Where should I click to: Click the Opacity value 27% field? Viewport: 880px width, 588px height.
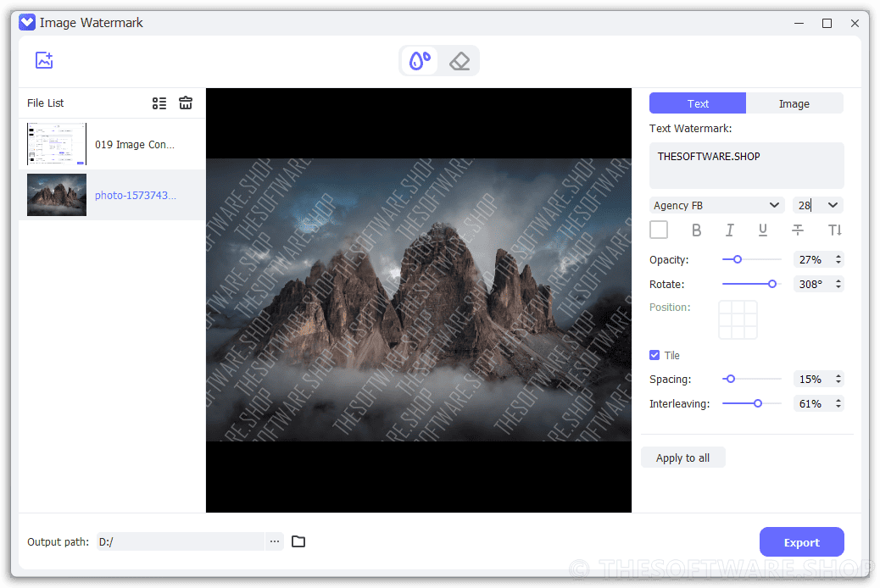812,259
